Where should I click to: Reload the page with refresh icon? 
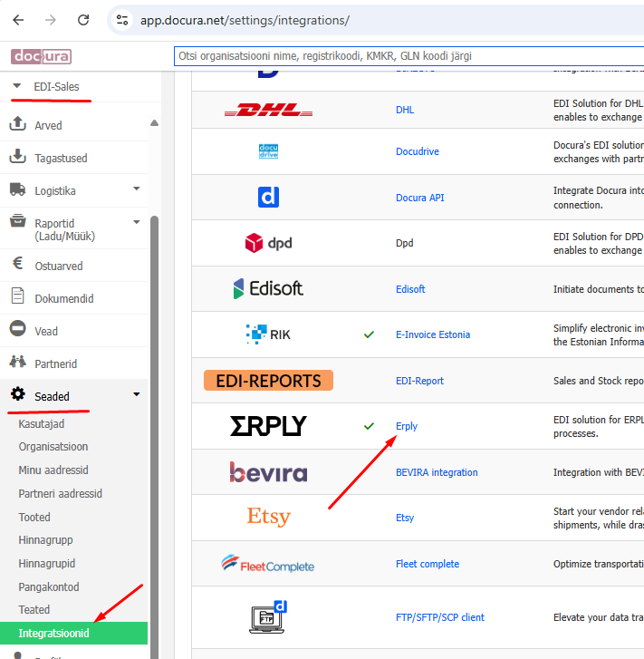point(83,20)
